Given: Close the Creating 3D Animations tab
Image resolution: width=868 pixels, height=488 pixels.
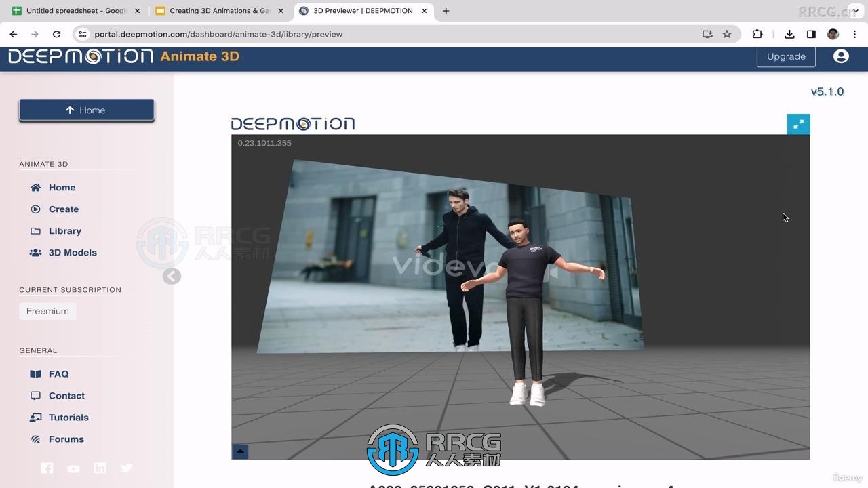Looking at the screenshot, I should 281,11.
